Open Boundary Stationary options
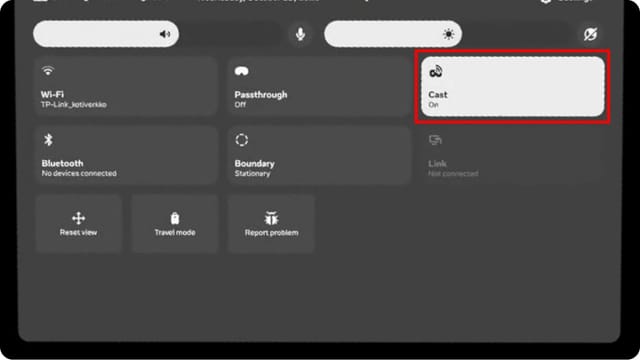Viewport: 640px width, 360px height. pyautogui.click(x=319, y=155)
